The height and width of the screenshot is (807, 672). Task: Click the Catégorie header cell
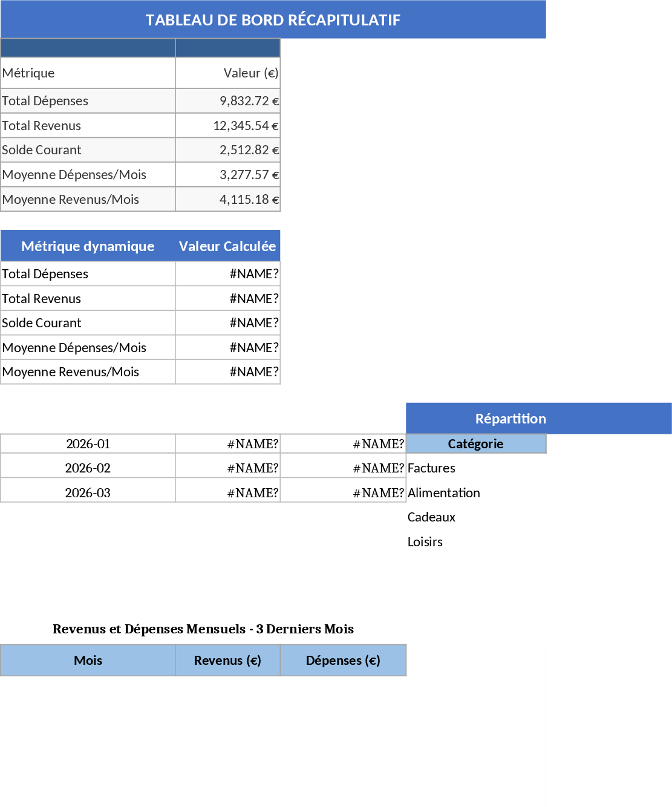tap(475, 443)
